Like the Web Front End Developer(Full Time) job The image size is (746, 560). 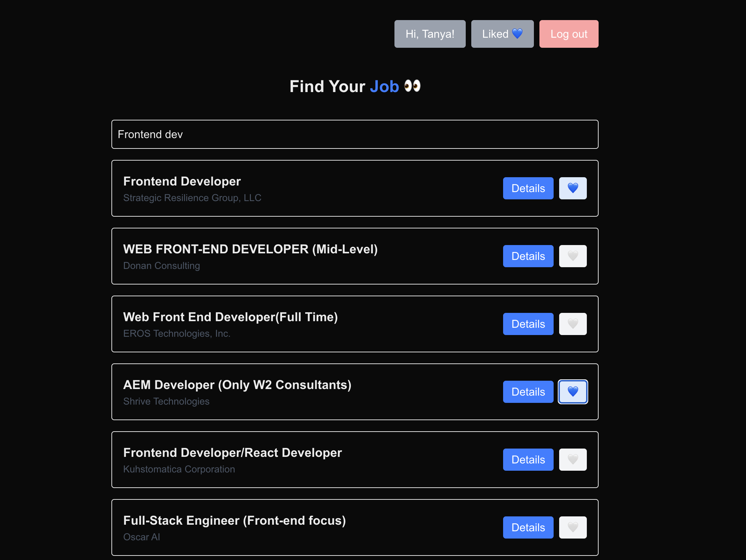pyautogui.click(x=573, y=324)
